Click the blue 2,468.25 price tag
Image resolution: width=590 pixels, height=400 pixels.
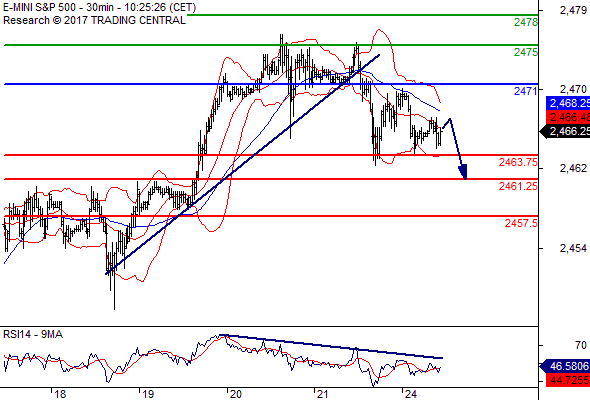pos(568,103)
